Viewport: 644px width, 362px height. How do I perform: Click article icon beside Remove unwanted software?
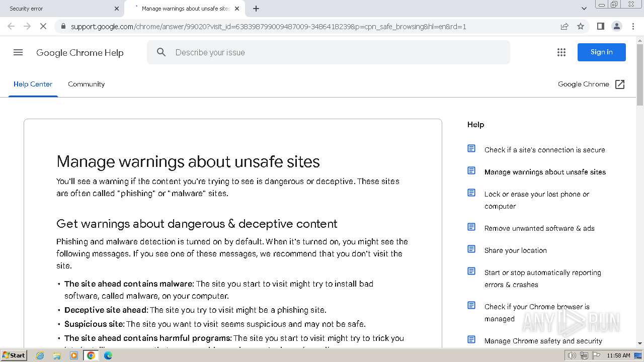[x=471, y=227]
